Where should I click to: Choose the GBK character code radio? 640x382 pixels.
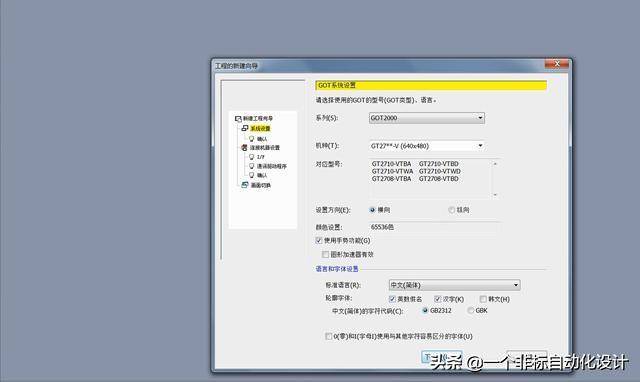pos(470,311)
